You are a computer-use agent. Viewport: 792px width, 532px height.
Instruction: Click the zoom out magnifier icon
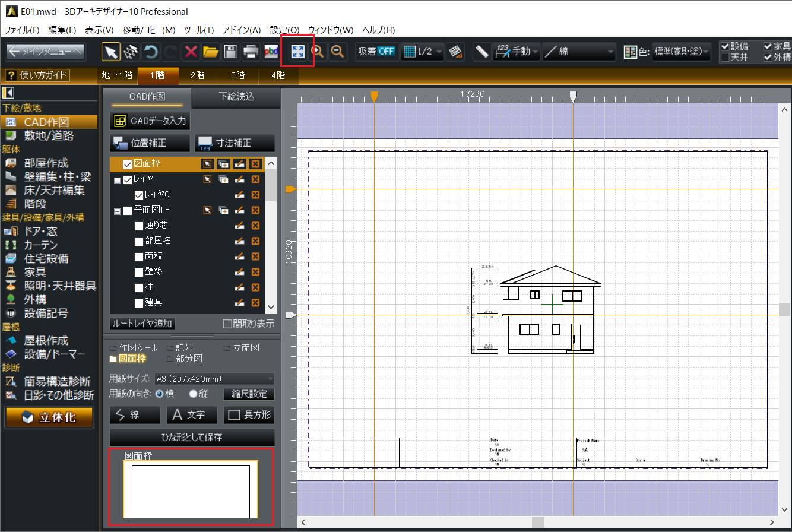click(x=337, y=52)
